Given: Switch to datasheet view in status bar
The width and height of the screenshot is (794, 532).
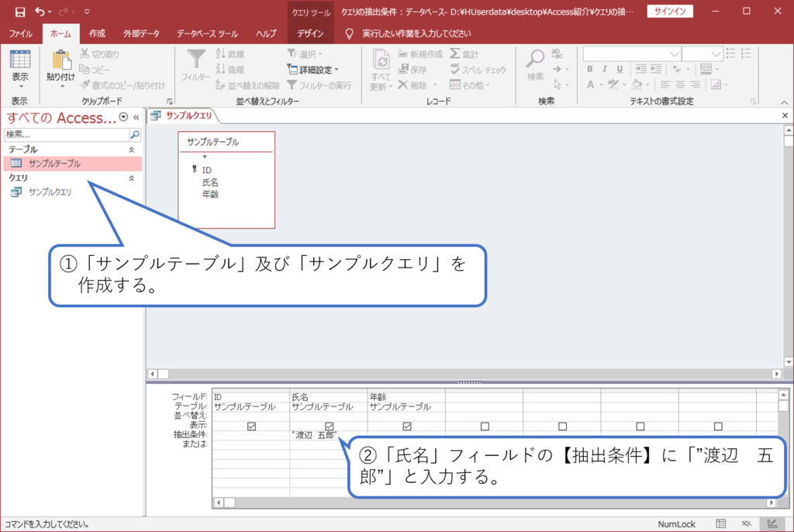Looking at the screenshot, I should point(721,524).
